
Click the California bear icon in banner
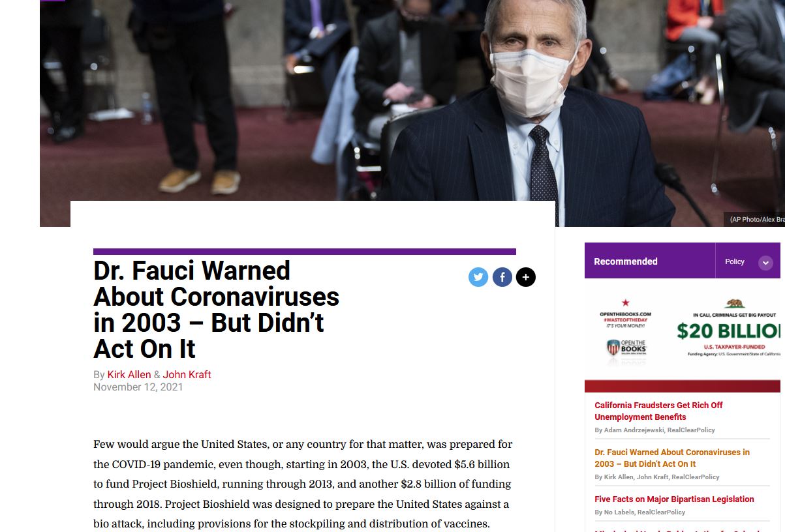pyautogui.click(x=735, y=303)
